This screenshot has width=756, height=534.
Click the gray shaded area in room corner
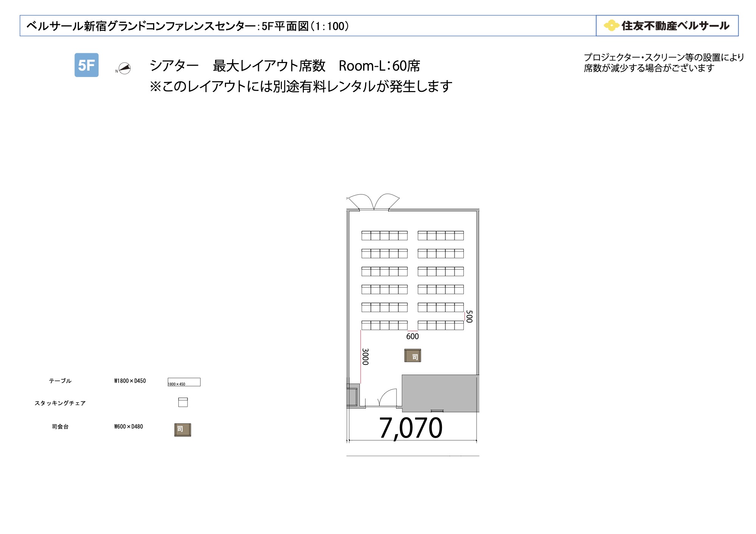click(440, 393)
